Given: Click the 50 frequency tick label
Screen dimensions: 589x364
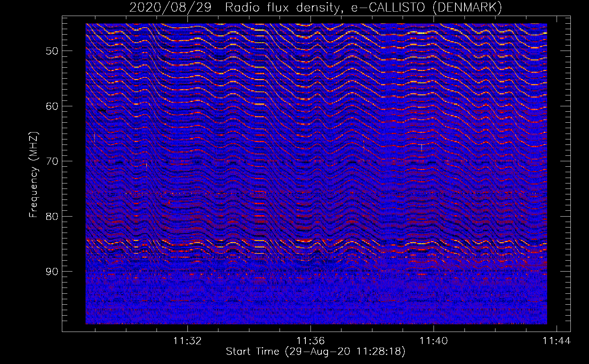Looking at the screenshot, I should pyautogui.click(x=52, y=51).
